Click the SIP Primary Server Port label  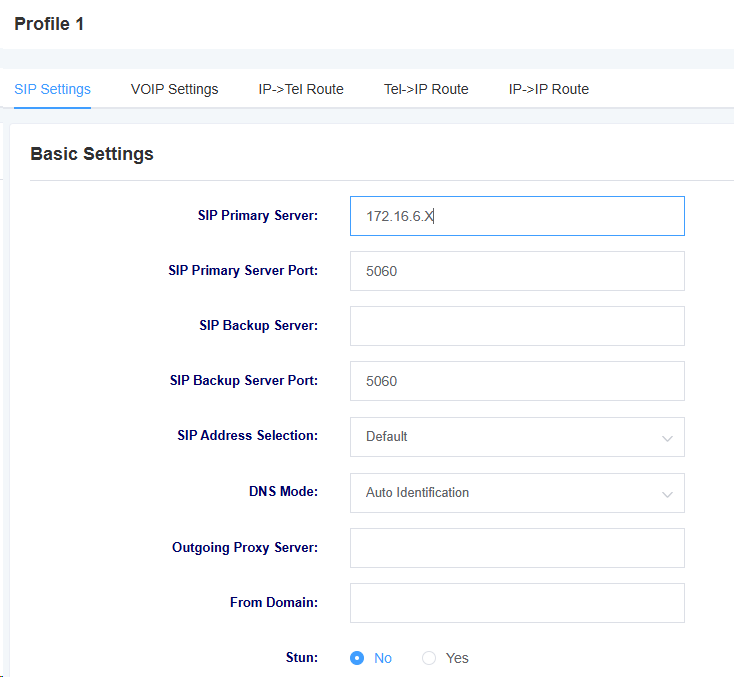(243, 271)
